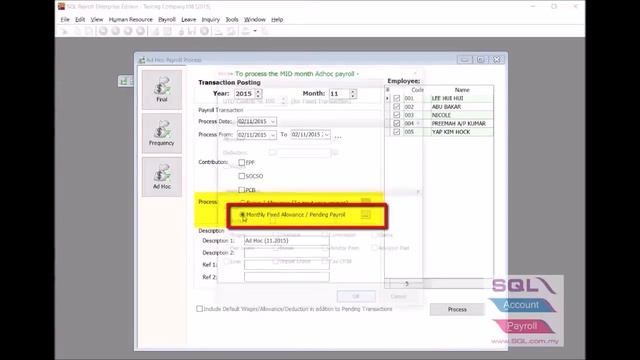Click ellipsis button beside Monthly Fixed Allowance option

click(365, 214)
